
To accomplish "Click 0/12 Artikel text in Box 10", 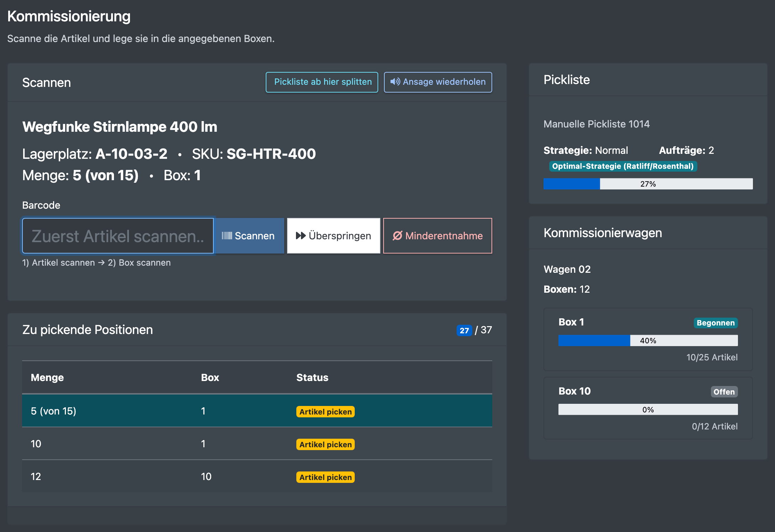I will [x=715, y=426].
